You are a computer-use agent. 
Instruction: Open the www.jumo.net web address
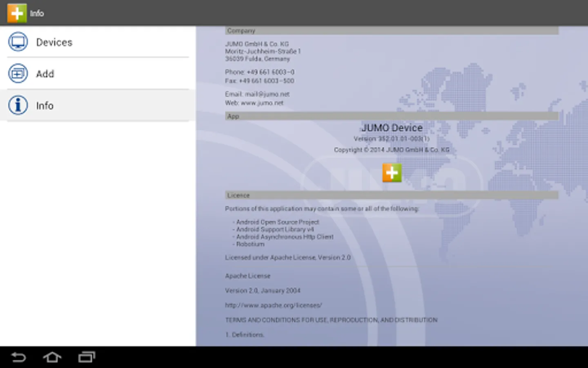262,103
